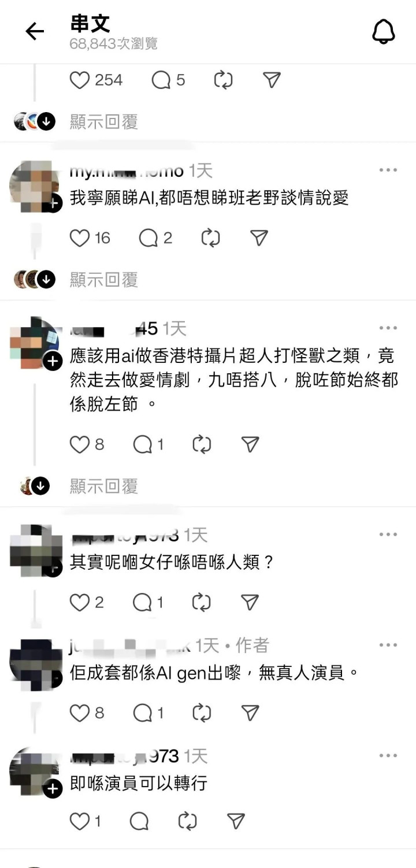Image resolution: width=416 pixels, height=868 pixels.
Task: Share the comment with 16 likes
Action: coord(258,238)
